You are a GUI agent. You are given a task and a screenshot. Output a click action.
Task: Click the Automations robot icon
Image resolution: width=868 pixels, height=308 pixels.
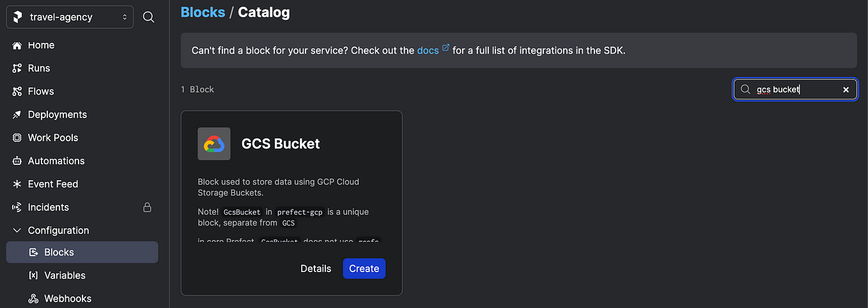tap(17, 161)
